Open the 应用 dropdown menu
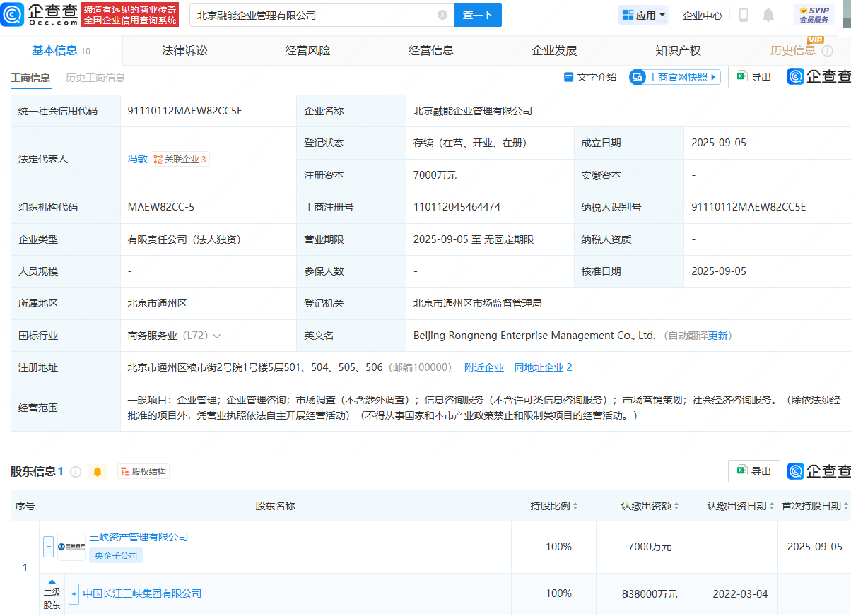 tap(643, 15)
